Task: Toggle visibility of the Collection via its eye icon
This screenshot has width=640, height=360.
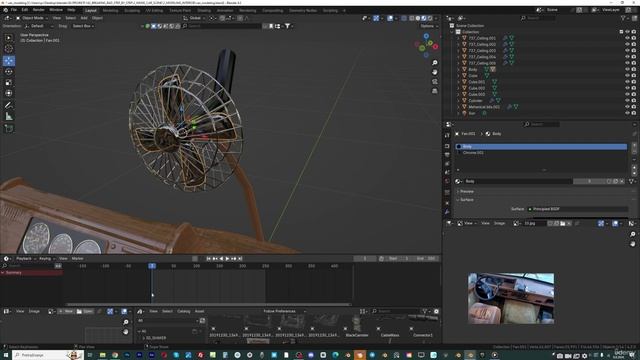Action: [x=627, y=32]
